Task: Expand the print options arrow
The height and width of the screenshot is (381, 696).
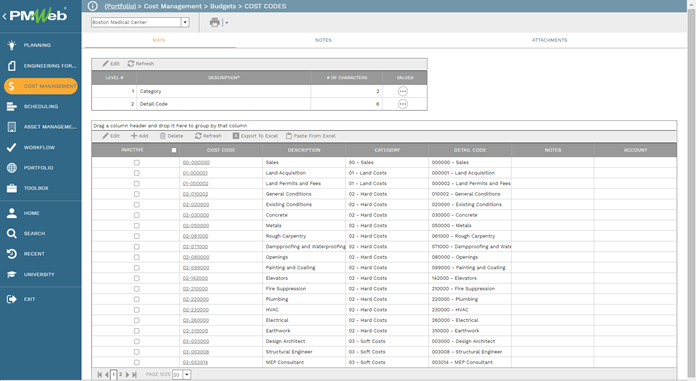Action: (226, 23)
